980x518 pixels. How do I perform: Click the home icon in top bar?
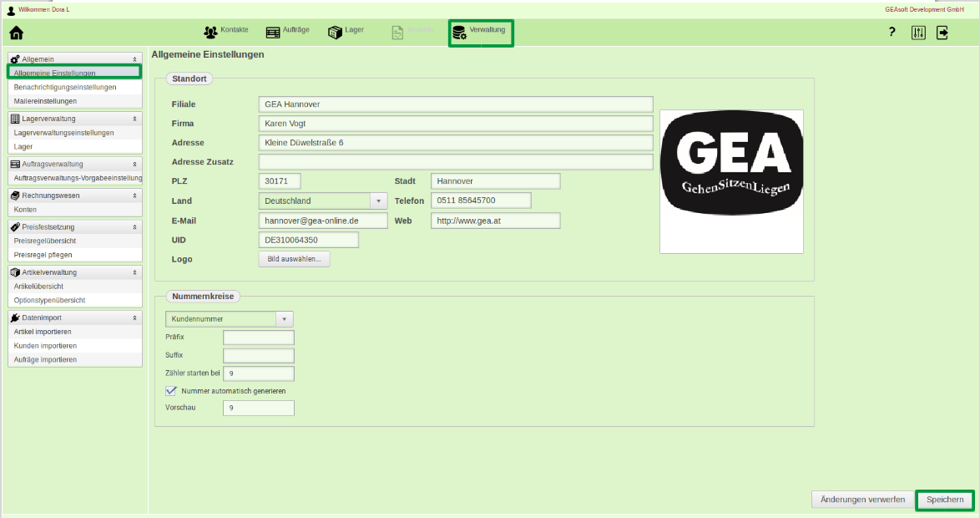coord(16,33)
